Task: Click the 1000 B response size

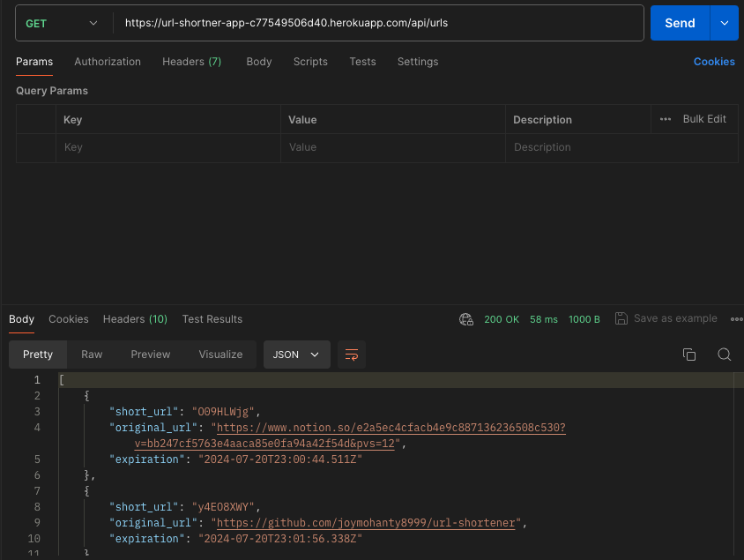Action: click(584, 319)
